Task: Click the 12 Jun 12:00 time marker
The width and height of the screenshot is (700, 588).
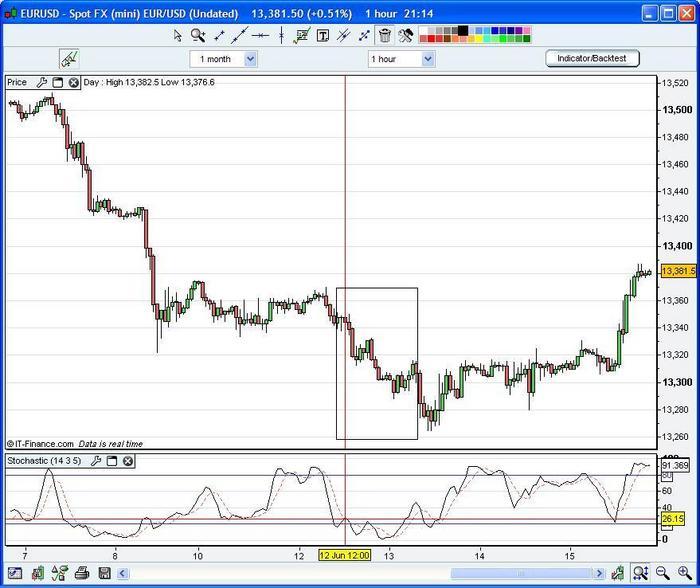Action: pos(345,554)
